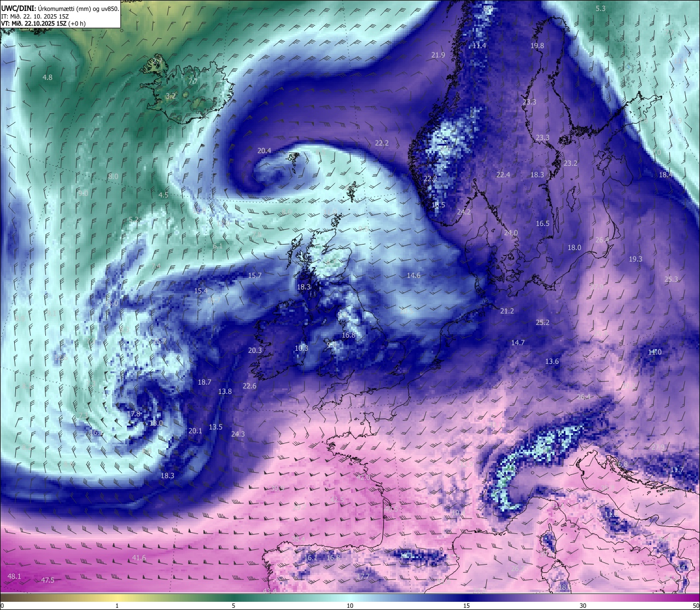The height and width of the screenshot is (610, 700).
Task: Click the 4.8 value label
Action: point(48,78)
